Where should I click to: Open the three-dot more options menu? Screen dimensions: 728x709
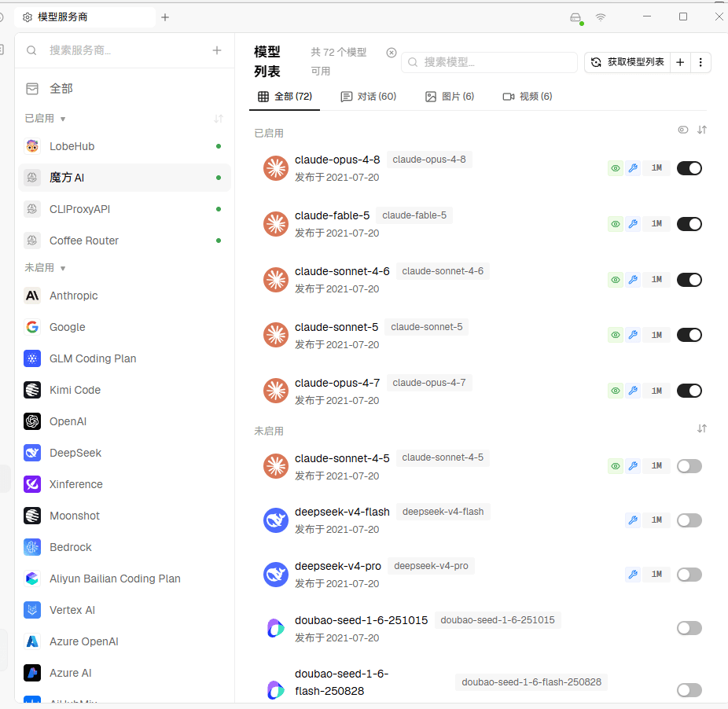pos(700,62)
